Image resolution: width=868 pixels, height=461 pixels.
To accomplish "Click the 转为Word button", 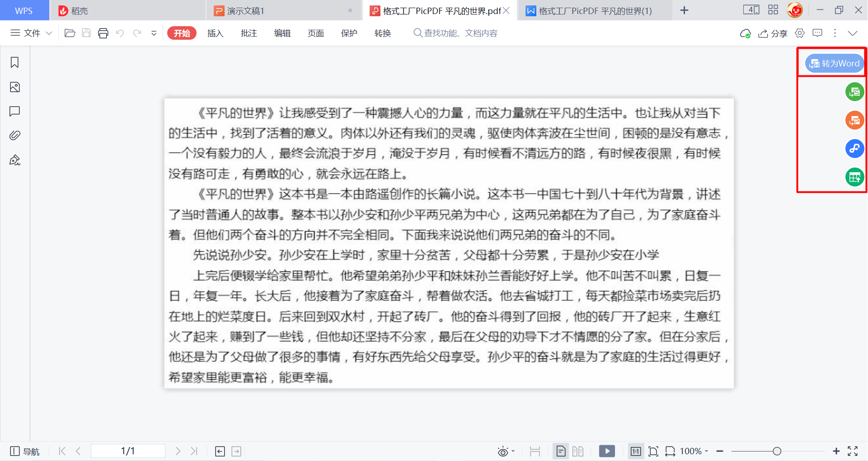I will [x=835, y=63].
